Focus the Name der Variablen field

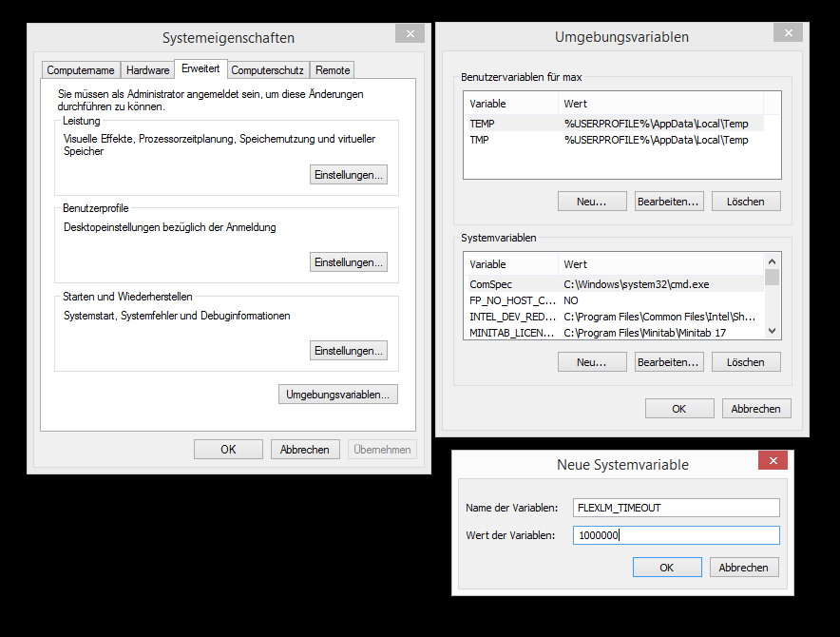[676, 508]
